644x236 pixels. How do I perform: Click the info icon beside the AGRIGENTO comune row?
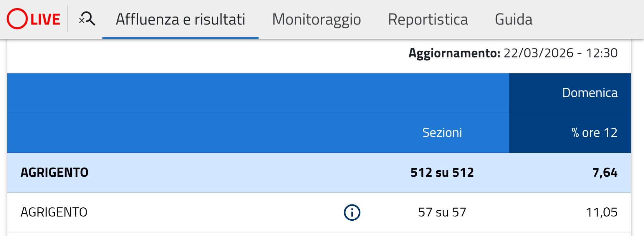pos(352,212)
